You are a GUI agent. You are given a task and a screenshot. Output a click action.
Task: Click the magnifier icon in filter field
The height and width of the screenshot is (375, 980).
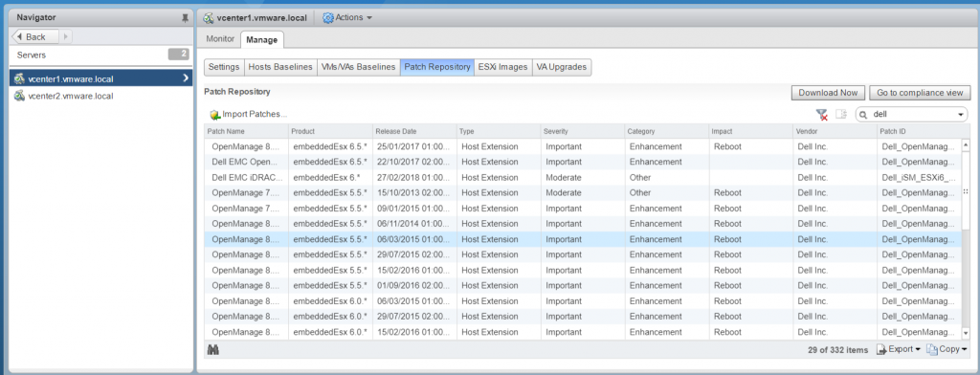pos(863,115)
